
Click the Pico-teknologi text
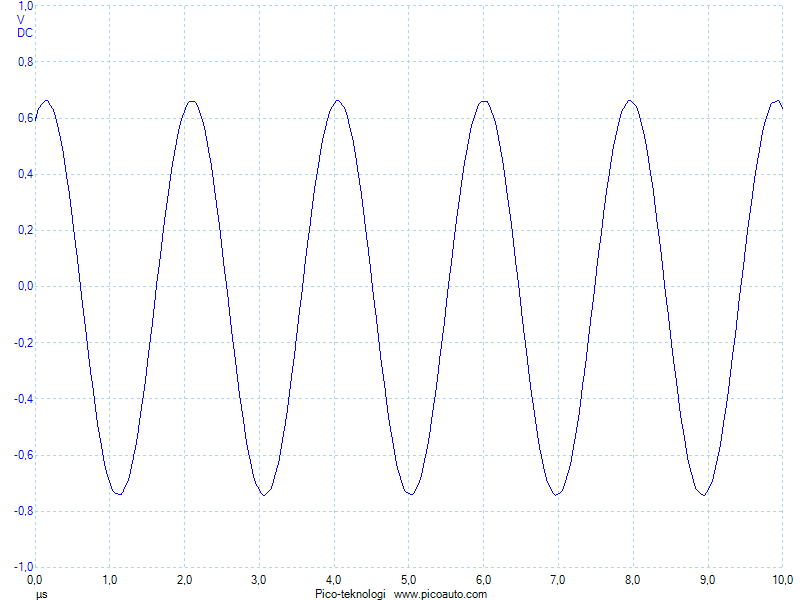pyautogui.click(x=351, y=594)
